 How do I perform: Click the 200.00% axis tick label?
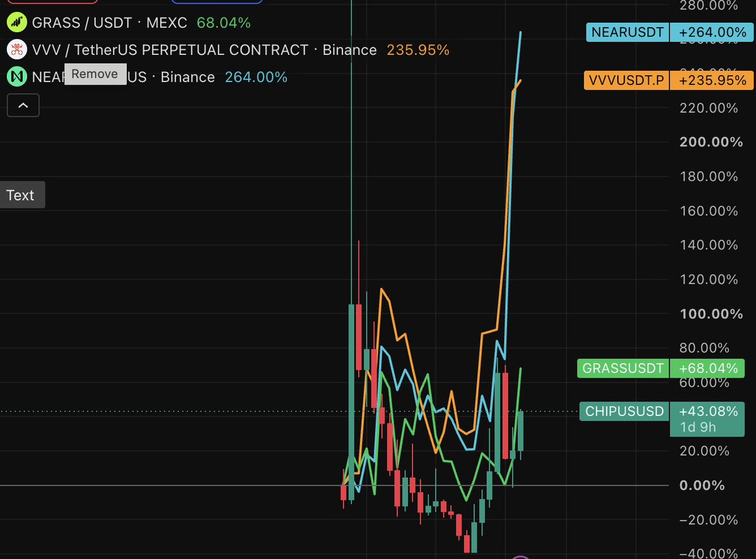click(711, 142)
